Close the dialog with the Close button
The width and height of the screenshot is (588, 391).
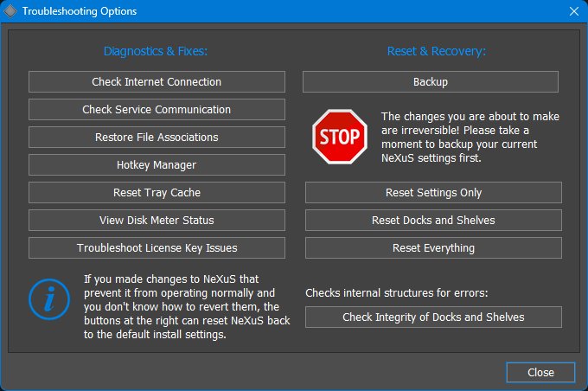click(540, 372)
